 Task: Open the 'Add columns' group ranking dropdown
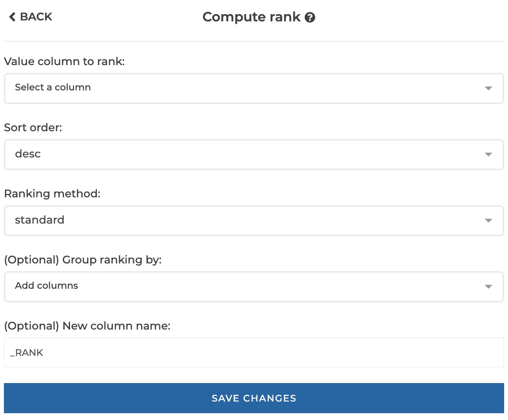tap(254, 287)
